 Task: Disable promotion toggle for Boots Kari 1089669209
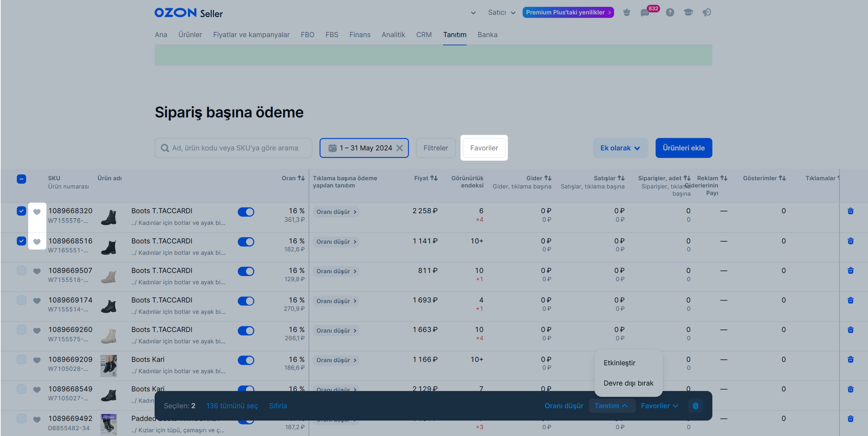(x=246, y=360)
